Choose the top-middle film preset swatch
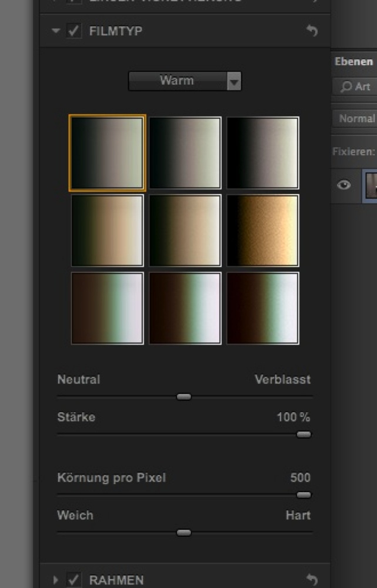This screenshot has height=588, width=377. pos(185,153)
